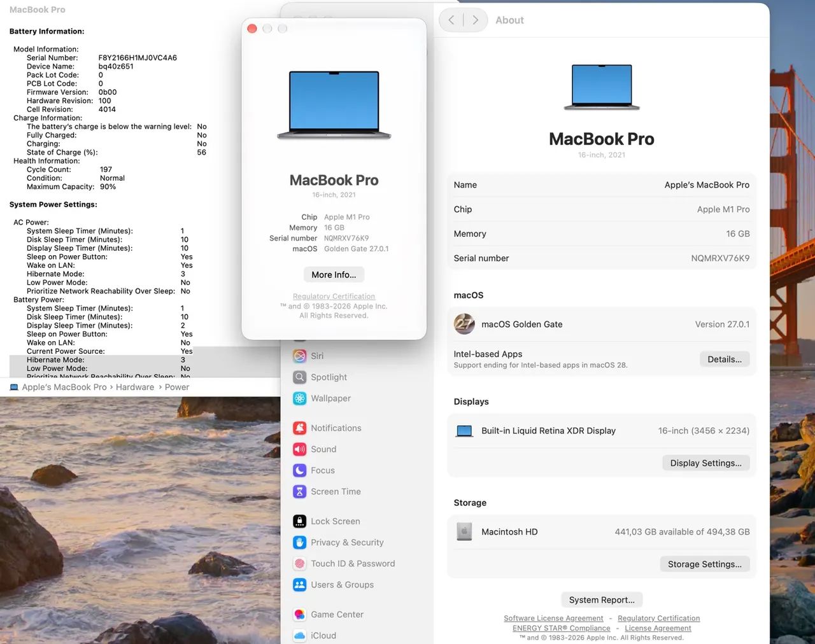Open the Sound settings icon

pyautogui.click(x=299, y=449)
